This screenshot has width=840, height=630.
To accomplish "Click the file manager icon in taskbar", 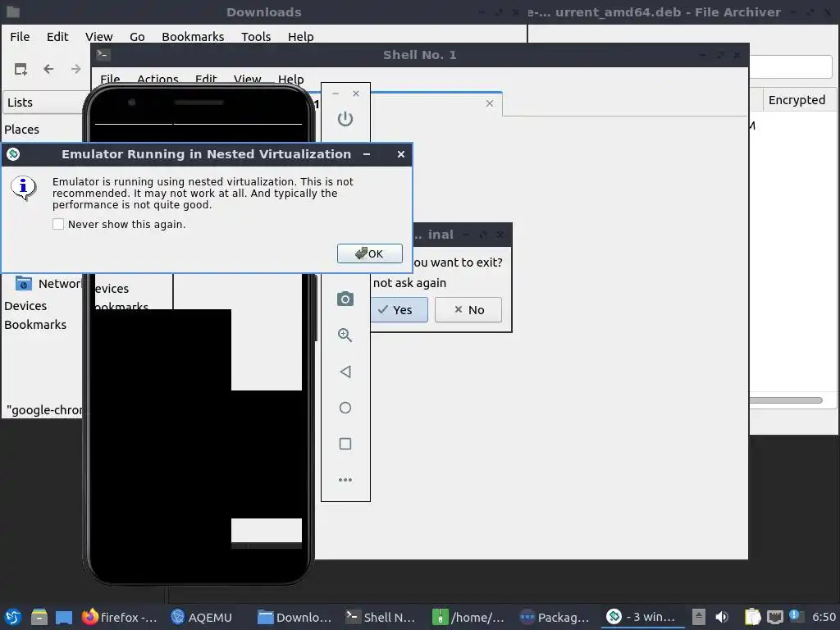I will click(x=39, y=617).
